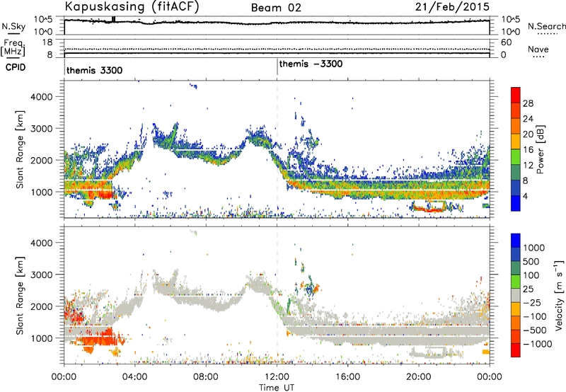This screenshot has height=392, width=566.
Task: Click the 12:00 time axis label
Action: [x=277, y=377]
